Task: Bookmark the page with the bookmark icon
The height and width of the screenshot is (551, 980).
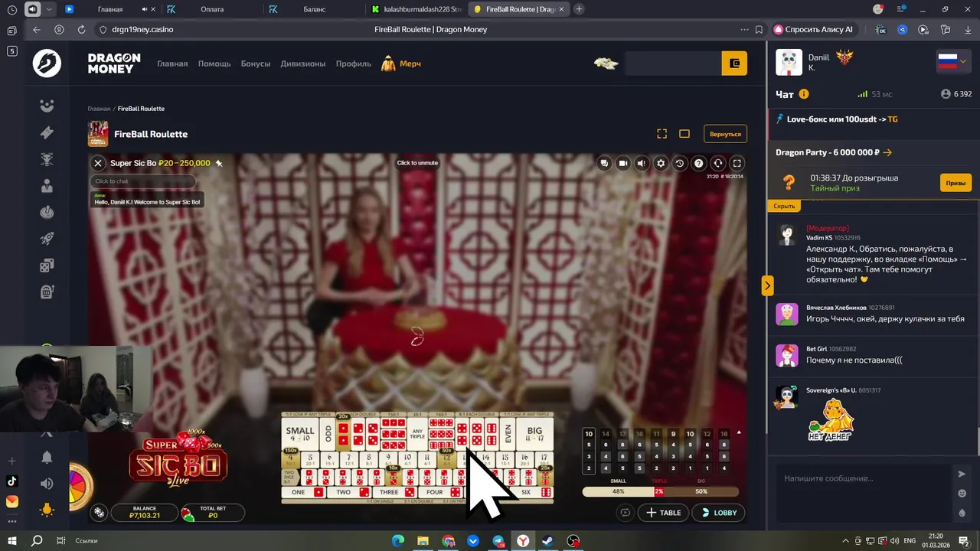Action: [x=759, y=29]
